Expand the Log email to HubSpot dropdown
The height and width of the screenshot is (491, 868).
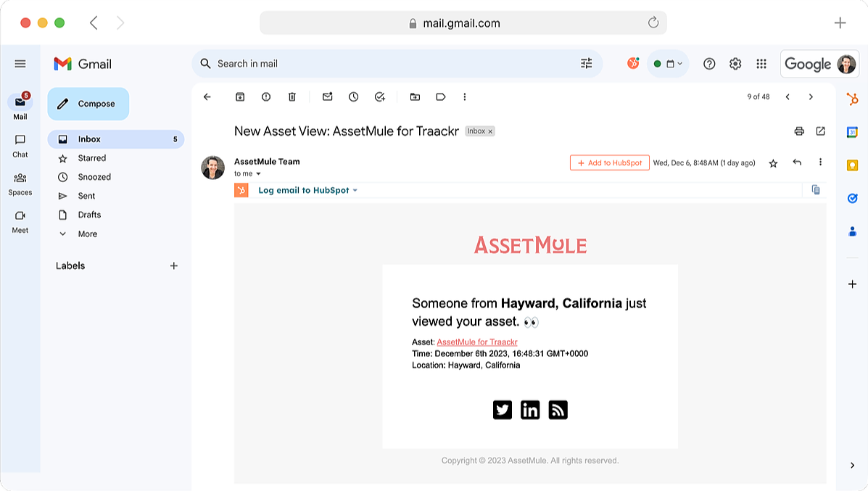point(355,189)
